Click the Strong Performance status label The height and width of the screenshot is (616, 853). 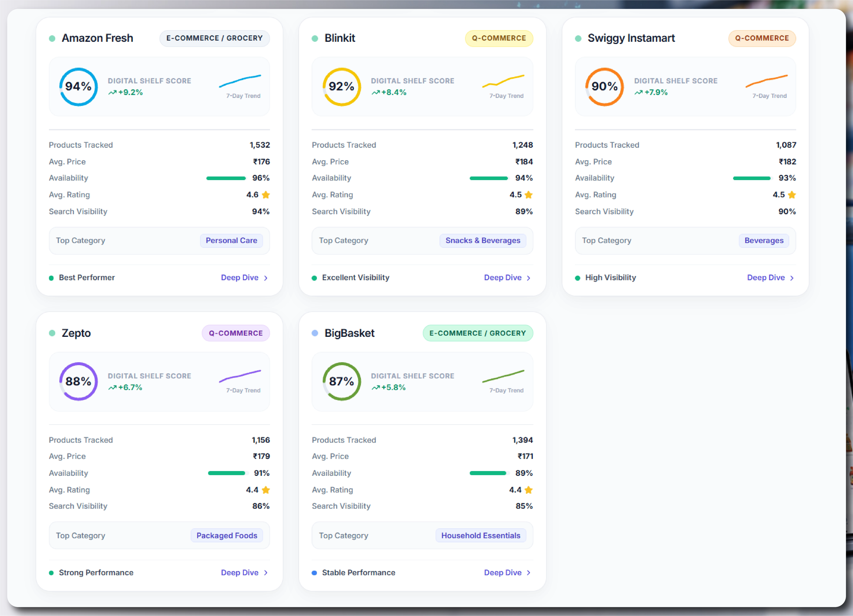[x=96, y=572]
